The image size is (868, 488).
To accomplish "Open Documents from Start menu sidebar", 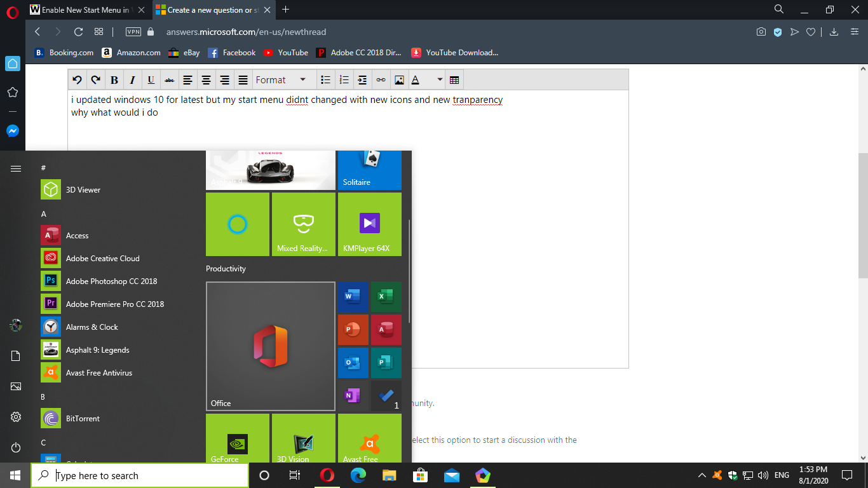I will (16, 356).
